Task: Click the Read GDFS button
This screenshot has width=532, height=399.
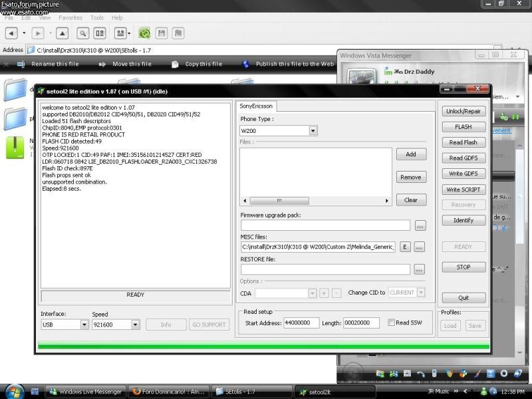Action: [464, 158]
